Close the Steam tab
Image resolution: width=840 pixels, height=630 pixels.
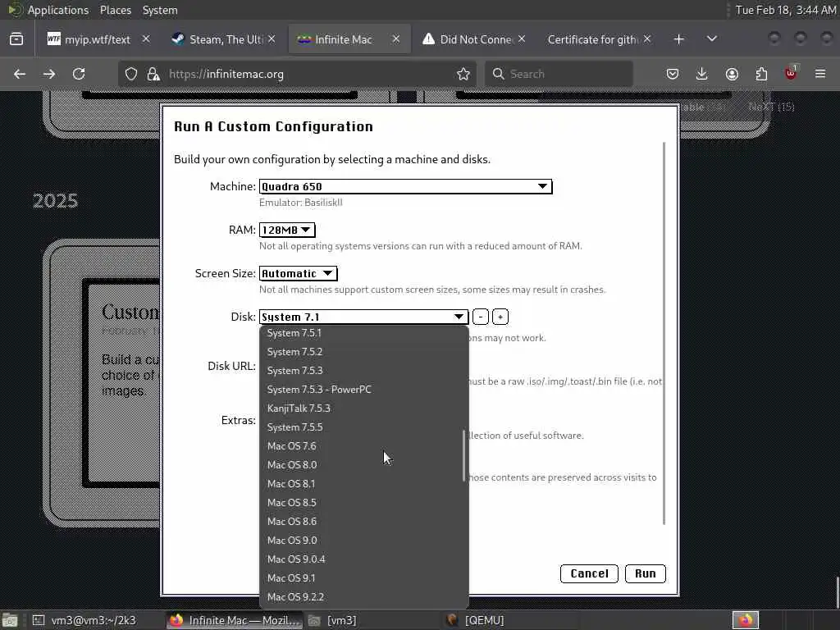click(272, 39)
